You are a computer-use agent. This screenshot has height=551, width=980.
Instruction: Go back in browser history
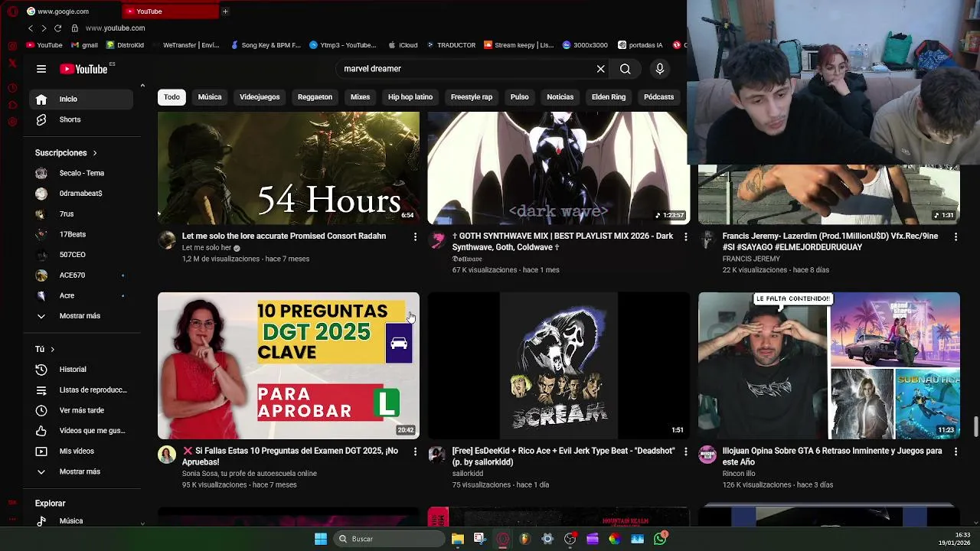pos(31,28)
